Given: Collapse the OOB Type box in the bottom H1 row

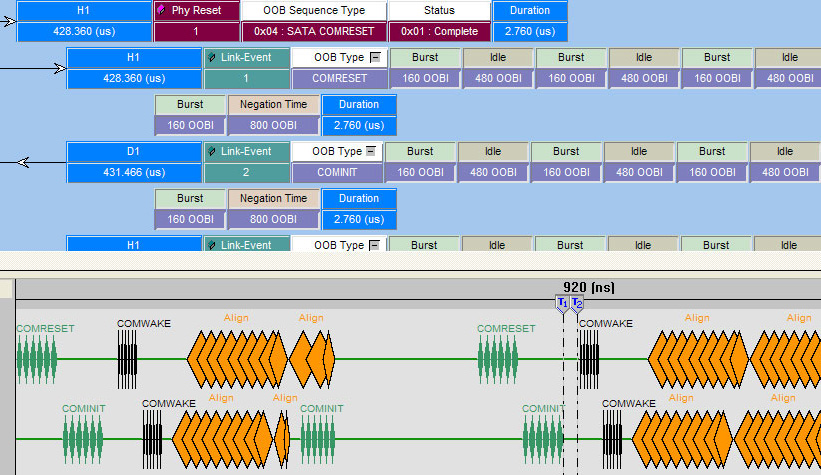Looking at the screenshot, I should tap(374, 245).
